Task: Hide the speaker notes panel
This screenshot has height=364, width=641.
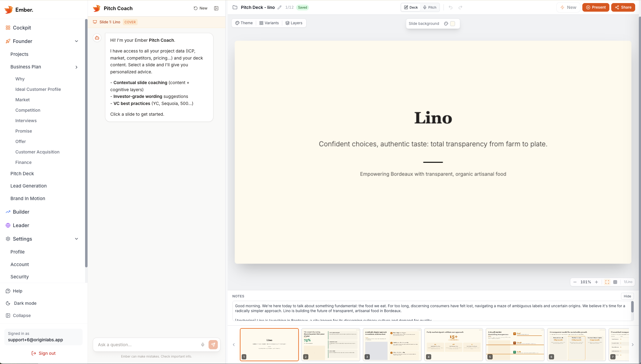Action: tap(627, 296)
